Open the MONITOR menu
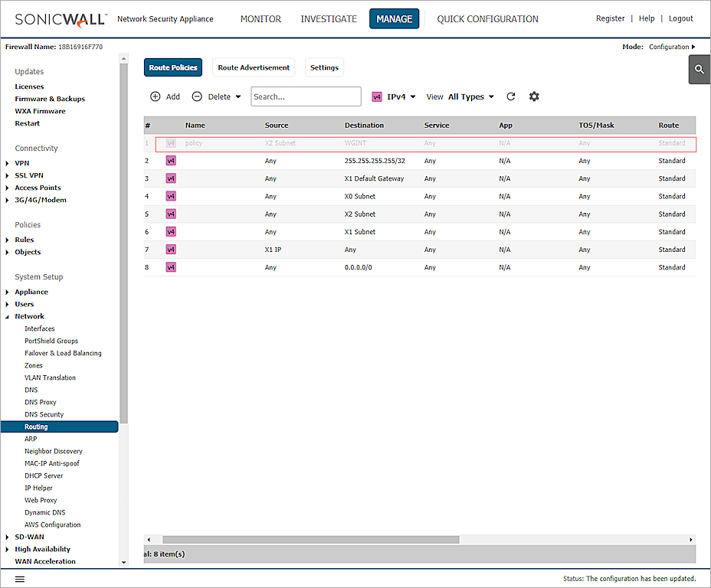 (x=260, y=18)
